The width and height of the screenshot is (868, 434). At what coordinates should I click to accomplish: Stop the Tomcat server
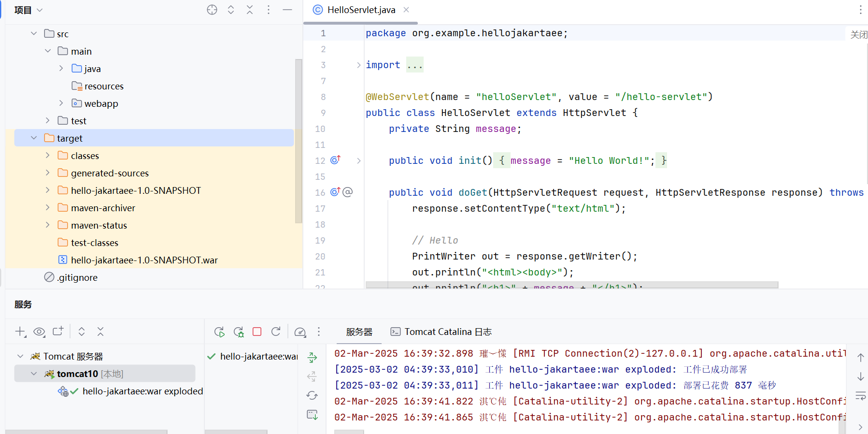point(257,332)
